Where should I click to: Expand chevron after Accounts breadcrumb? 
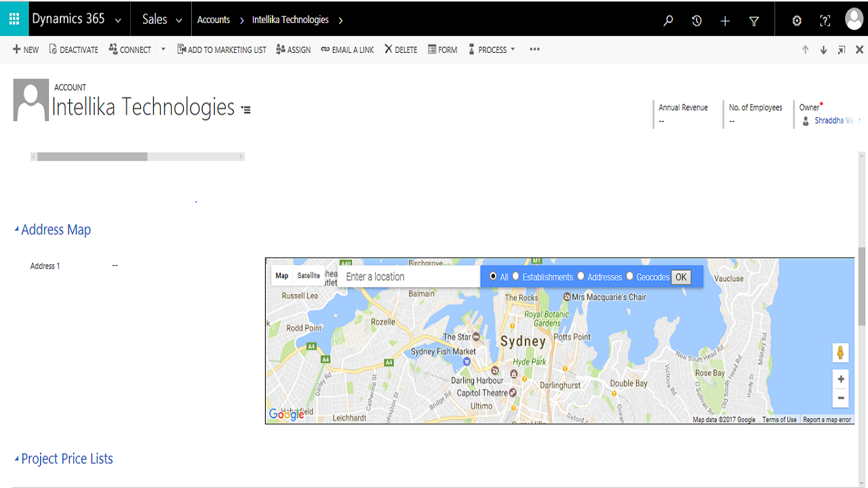point(241,20)
